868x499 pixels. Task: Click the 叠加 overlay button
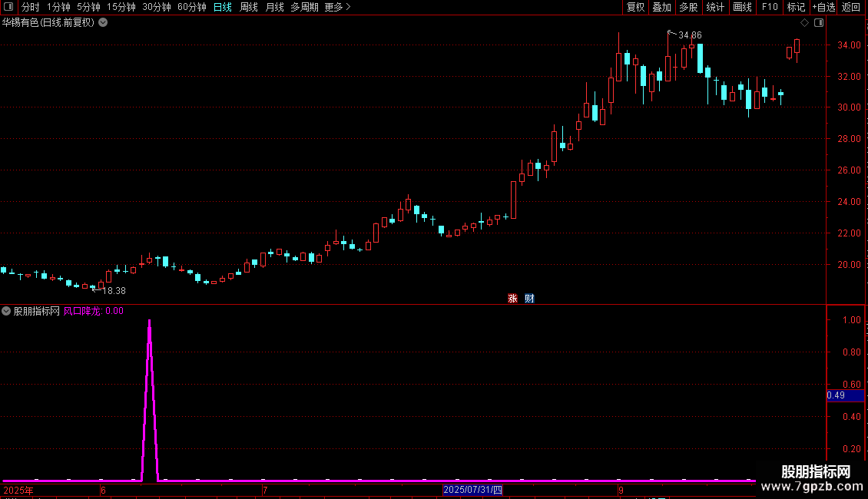[x=661, y=7]
